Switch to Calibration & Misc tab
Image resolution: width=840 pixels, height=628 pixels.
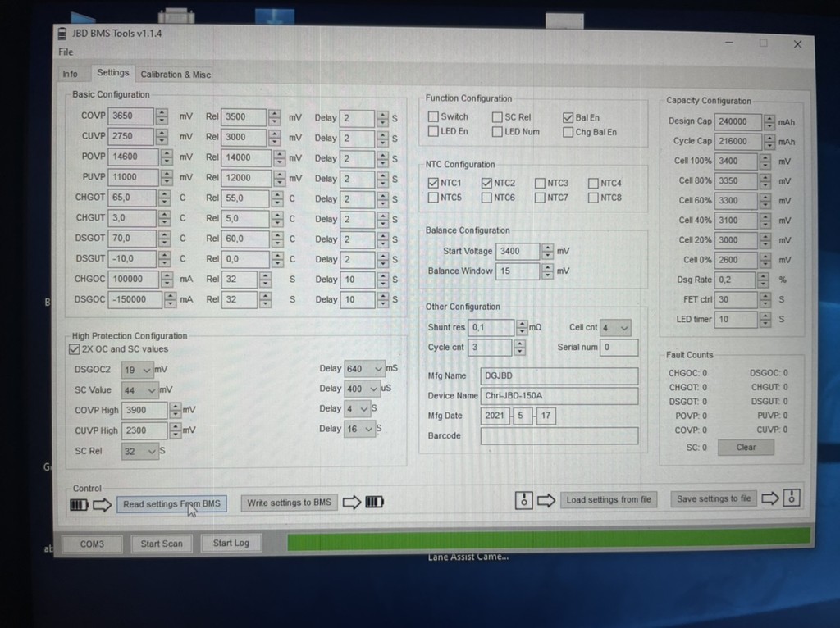pyautogui.click(x=176, y=75)
